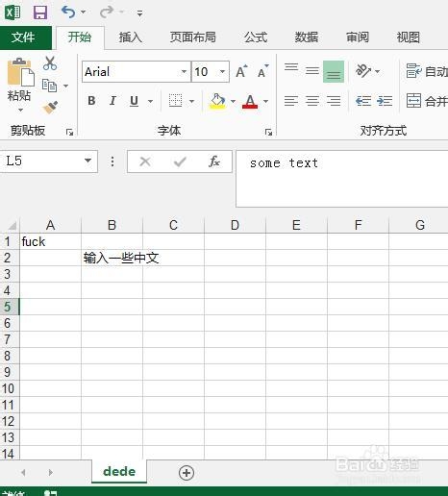Screen dimensions: 448x496
Task: Click the Insert Function fx icon
Action: click(x=214, y=161)
